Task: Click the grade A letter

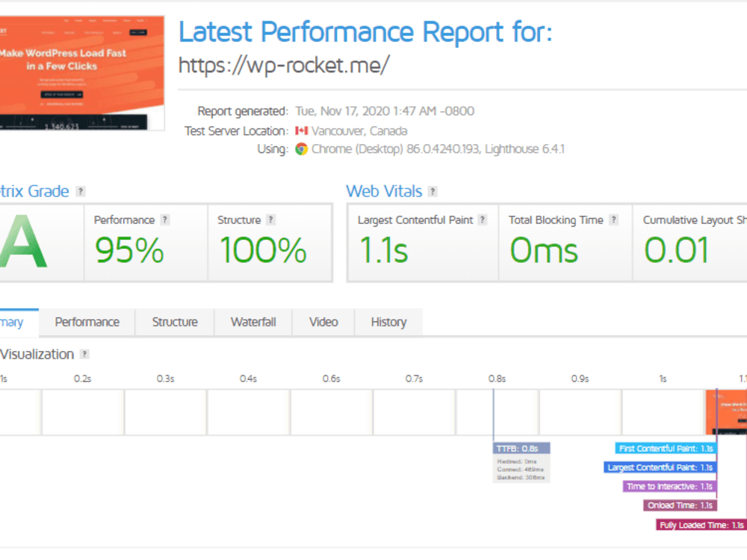Action: (24, 241)
